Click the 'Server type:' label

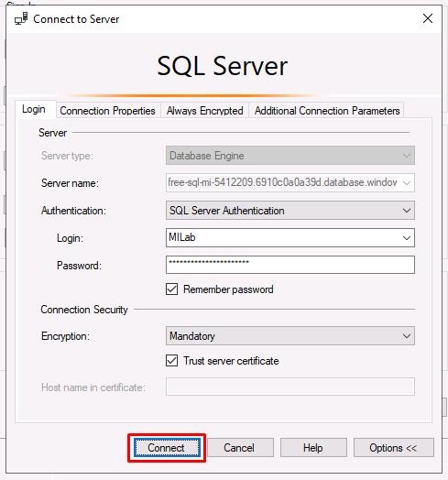click(x=67, y=156)
